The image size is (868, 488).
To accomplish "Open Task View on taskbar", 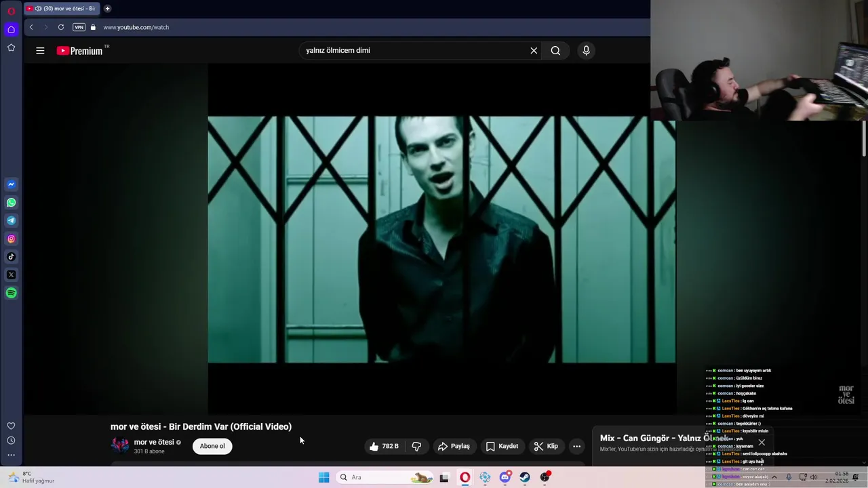I will (444, 477).
